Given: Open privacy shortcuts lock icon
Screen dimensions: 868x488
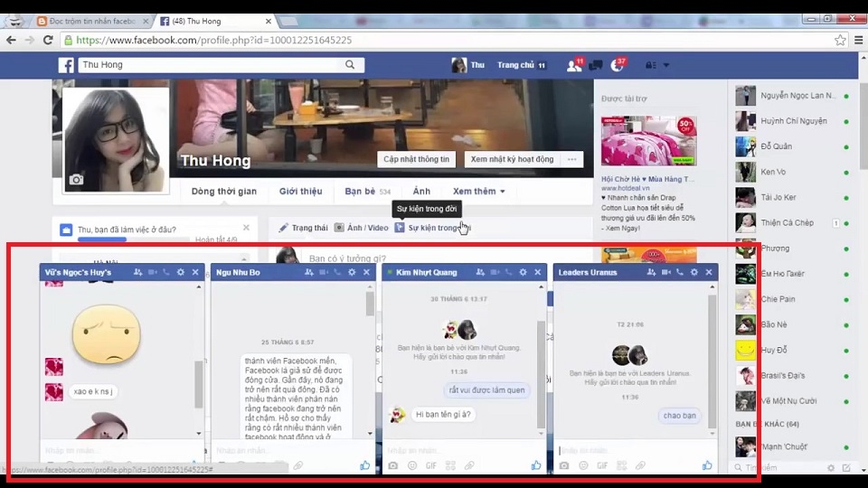Looking at the screenshot, I should point(650,65).
